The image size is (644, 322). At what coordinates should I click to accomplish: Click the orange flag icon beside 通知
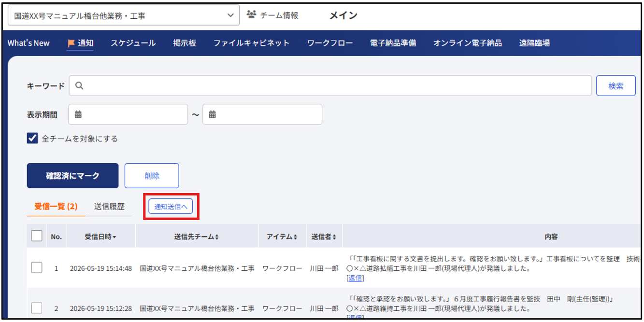71,43
